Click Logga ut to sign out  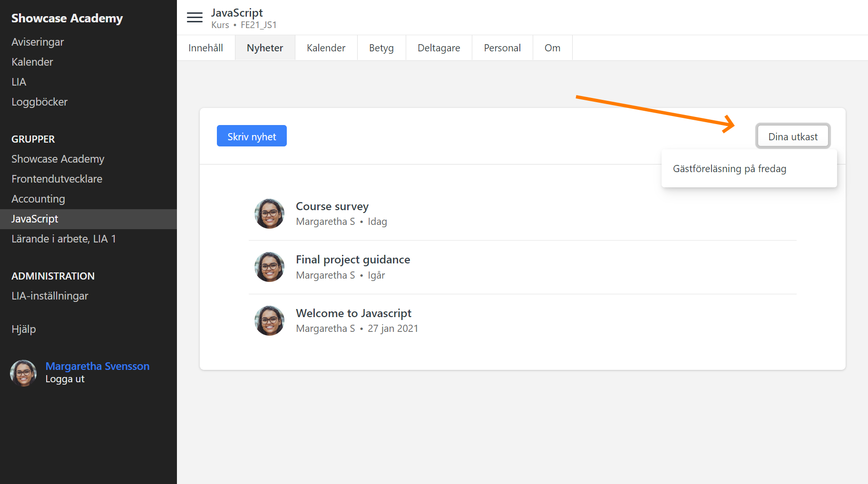[65, 379]
